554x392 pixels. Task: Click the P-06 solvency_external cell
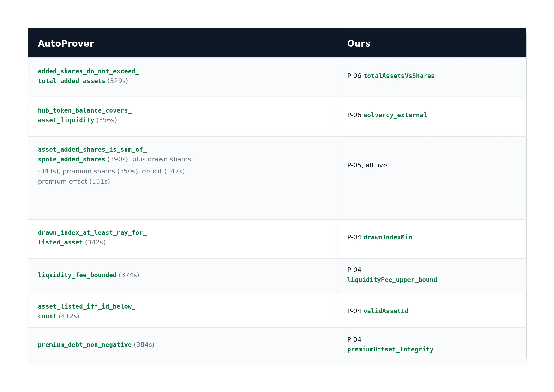(431, 117)
